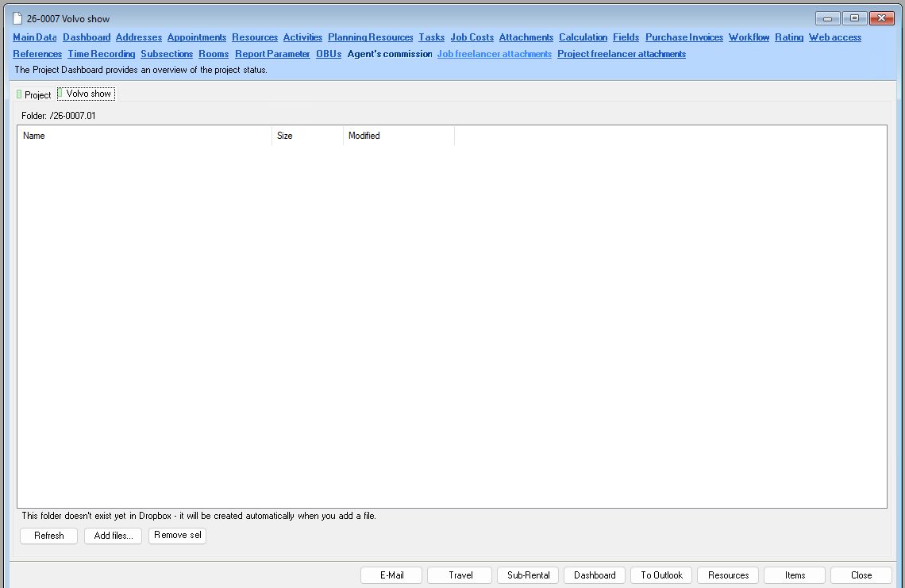Open the Calculation section
Screen dimensions: 905x588
pos(583,37)
